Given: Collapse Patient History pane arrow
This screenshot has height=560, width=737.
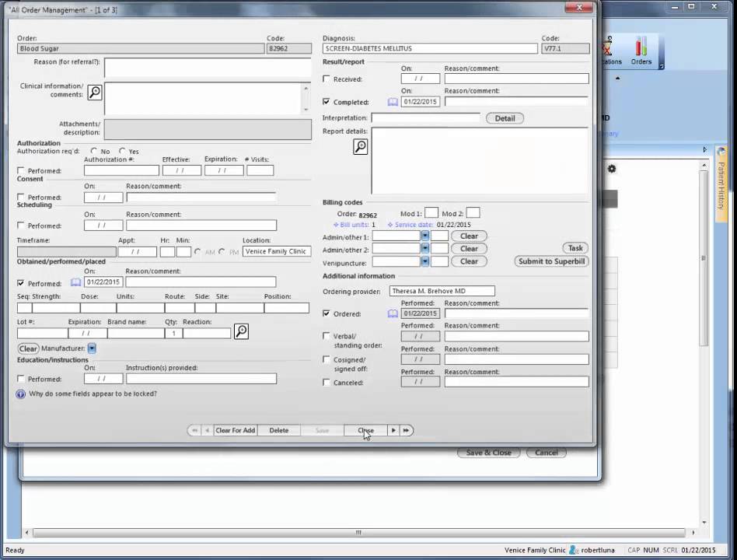Looking at the screenshot, I should 704,149.
